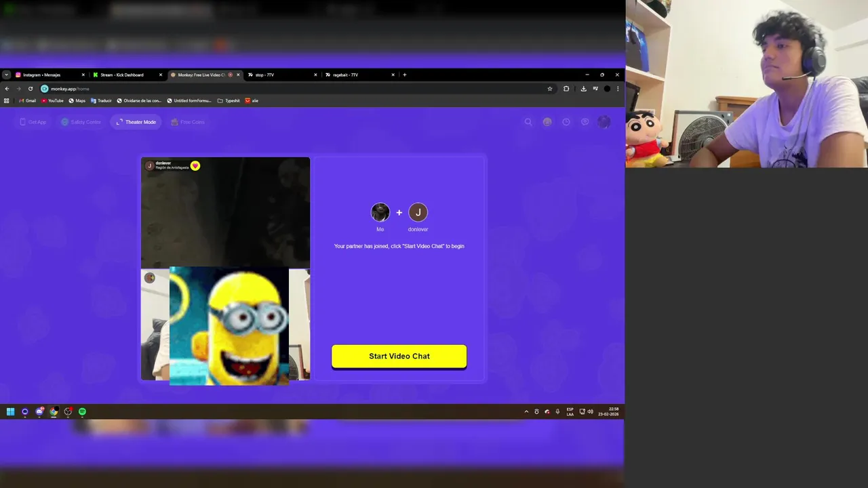Click the Monkey search magnifier icon
The height and width of the screenshot is (488, 868).
click(x=528, y=122)
